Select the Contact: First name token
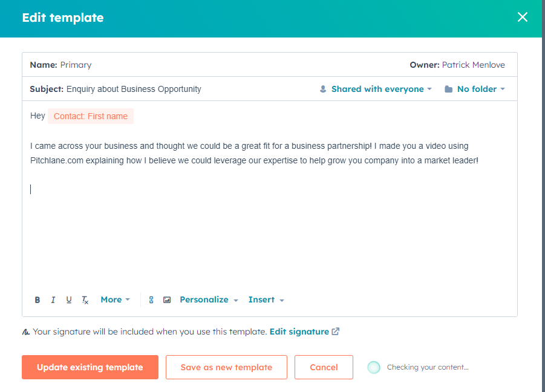 click(91, 116)
